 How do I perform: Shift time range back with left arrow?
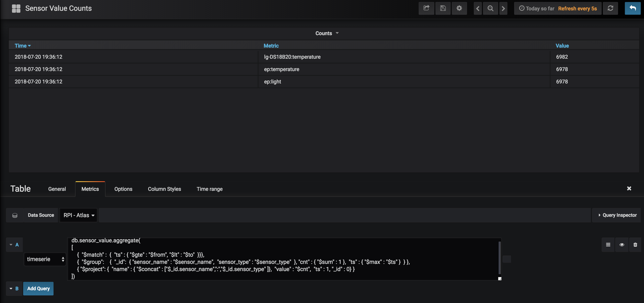click(x=477, y=8)
